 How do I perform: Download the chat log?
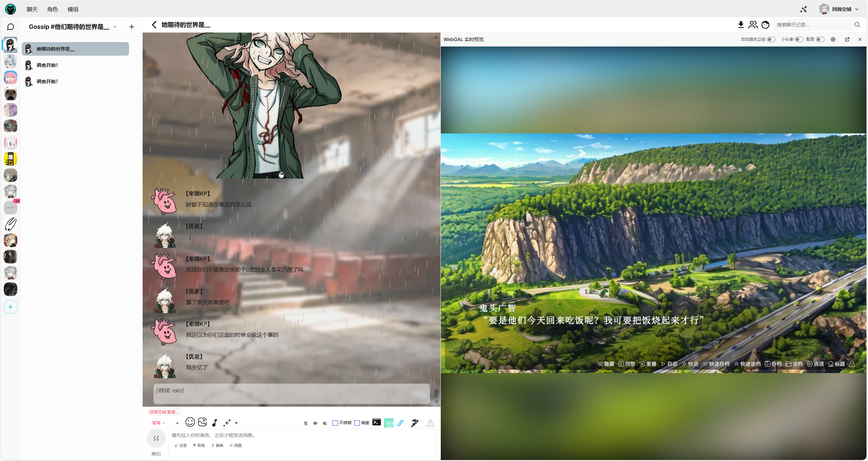coord(740,24)
